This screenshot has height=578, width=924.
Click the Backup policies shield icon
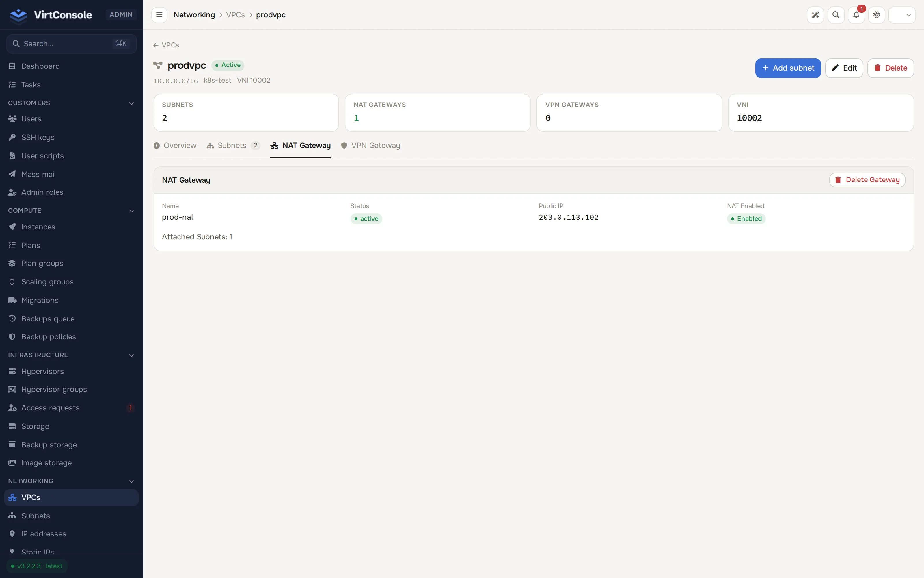click(x=12, y=337)
